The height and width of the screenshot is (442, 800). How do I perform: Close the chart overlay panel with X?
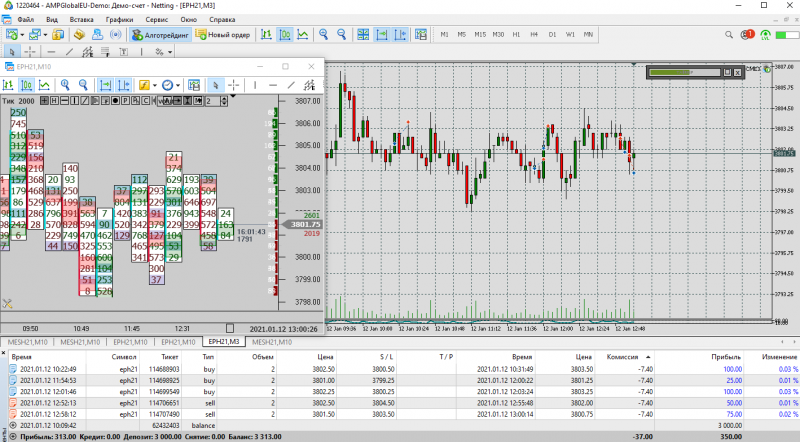(737, 72)
